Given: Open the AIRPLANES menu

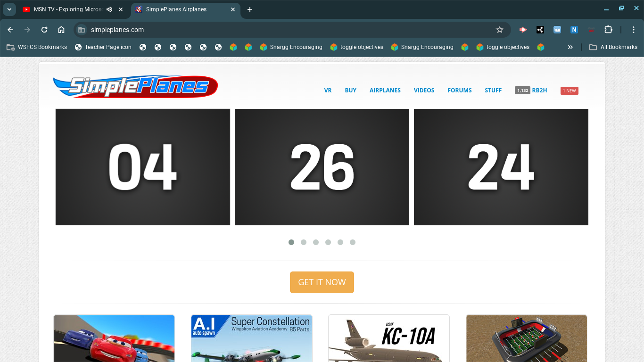Looking at the screenshot, I should 385,90.
